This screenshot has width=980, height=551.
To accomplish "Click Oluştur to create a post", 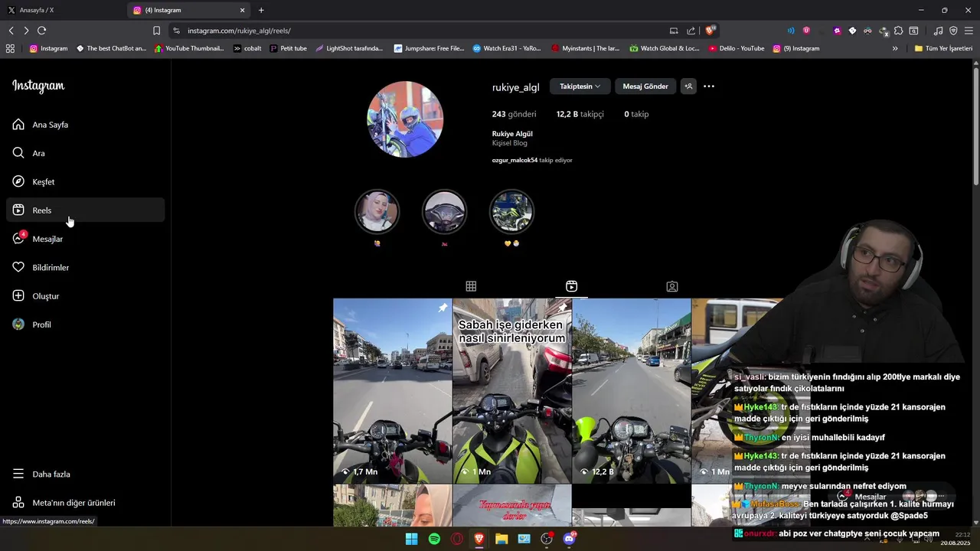I will (85, 296).
